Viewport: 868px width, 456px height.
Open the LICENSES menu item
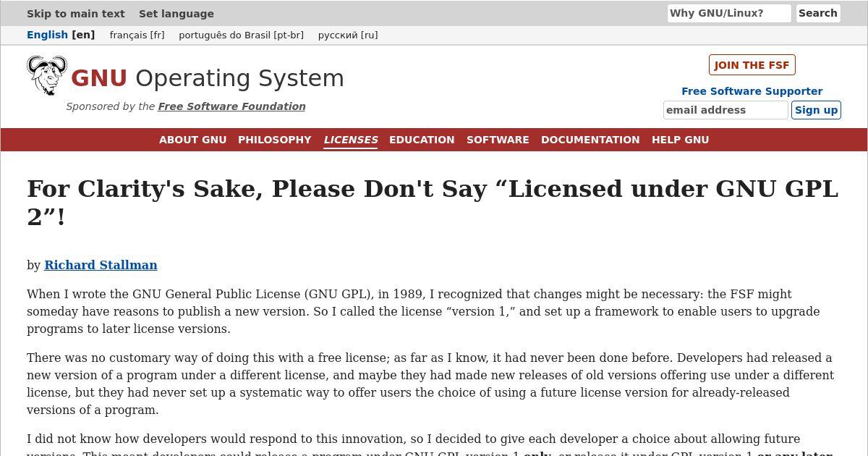coord(351,140)
